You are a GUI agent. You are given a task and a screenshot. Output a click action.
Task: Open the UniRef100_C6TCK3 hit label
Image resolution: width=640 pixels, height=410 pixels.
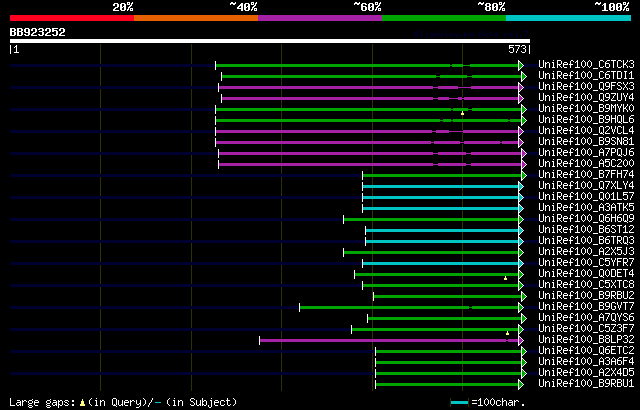[x=586, y=64]
